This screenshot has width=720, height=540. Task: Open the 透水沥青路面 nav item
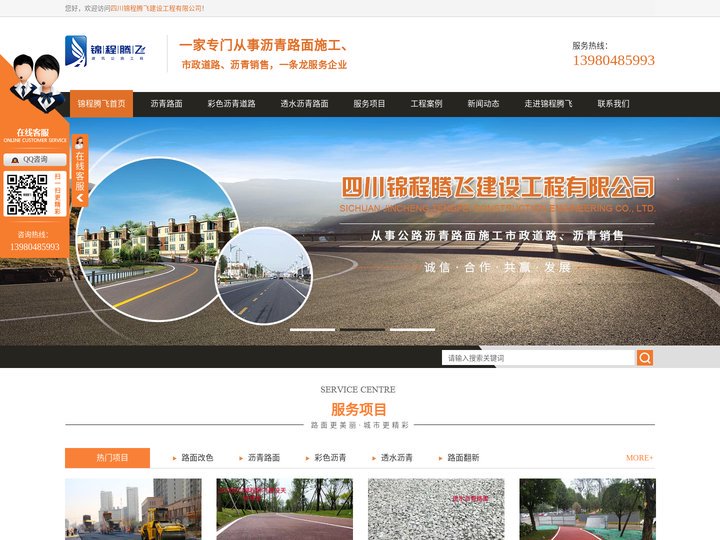[304, 104]
